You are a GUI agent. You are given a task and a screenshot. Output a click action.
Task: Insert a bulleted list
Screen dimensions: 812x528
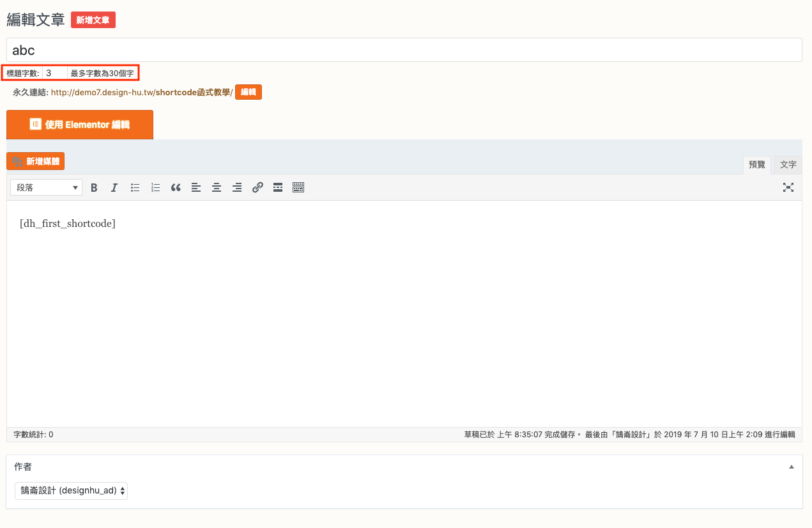[x=135, y=187]
